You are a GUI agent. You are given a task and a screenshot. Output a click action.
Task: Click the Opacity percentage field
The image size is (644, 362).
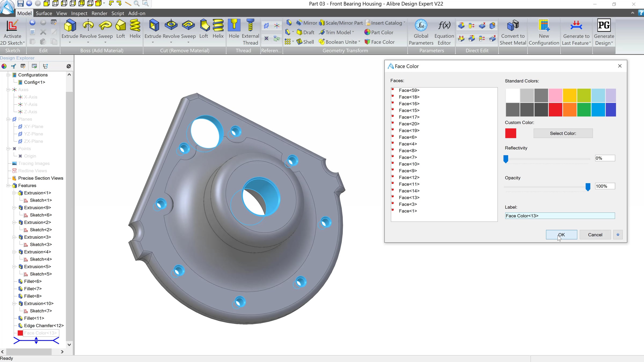pyautogui.click(x=605, y=186)
